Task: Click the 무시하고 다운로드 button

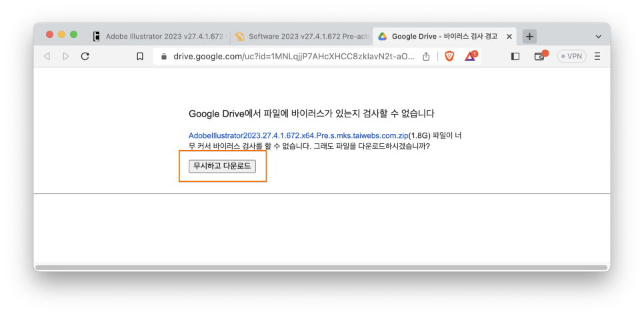Action: click(x=222, y=166)
